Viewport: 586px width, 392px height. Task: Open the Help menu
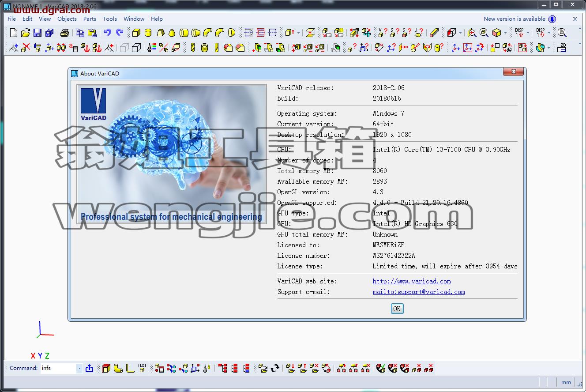click(x=157, y=19)
